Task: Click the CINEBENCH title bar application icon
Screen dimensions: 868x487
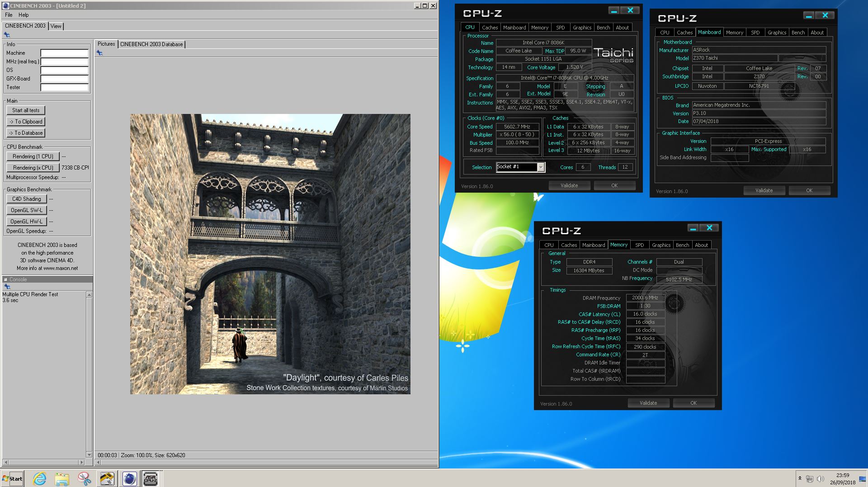Action: (x=5, y=5)
